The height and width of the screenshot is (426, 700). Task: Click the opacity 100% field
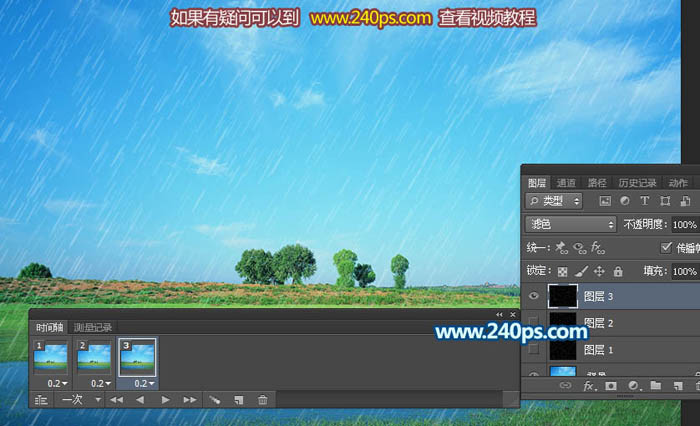pos(685,225)
